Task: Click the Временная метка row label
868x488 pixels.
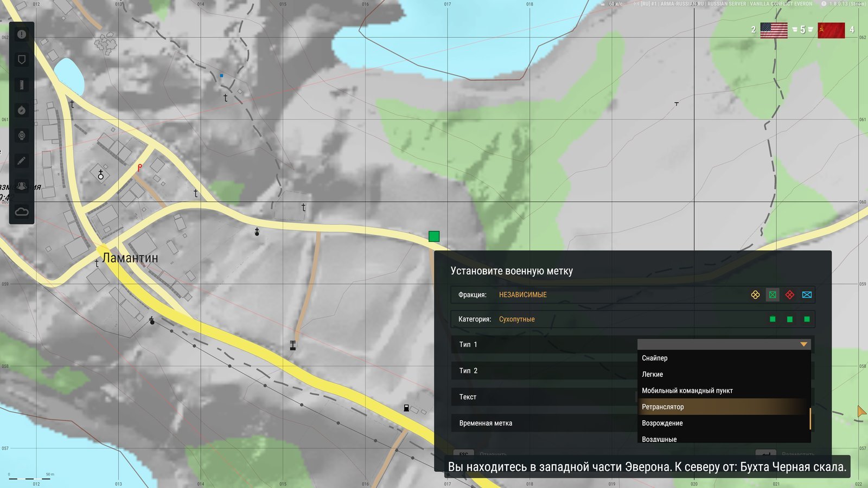Action: pos(486,423)
